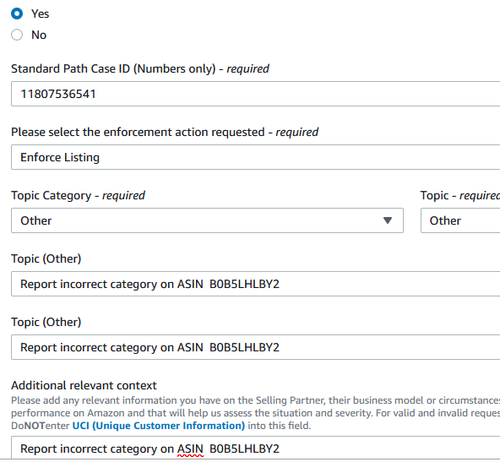Viewport: 500px width, 462px height.
Task: Select the Yes radio button
Action: (x=17, y=14)
